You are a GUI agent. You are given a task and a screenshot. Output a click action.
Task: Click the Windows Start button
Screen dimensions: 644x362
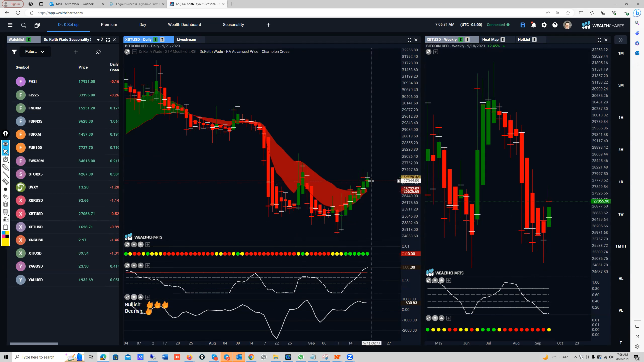point(6,357)
